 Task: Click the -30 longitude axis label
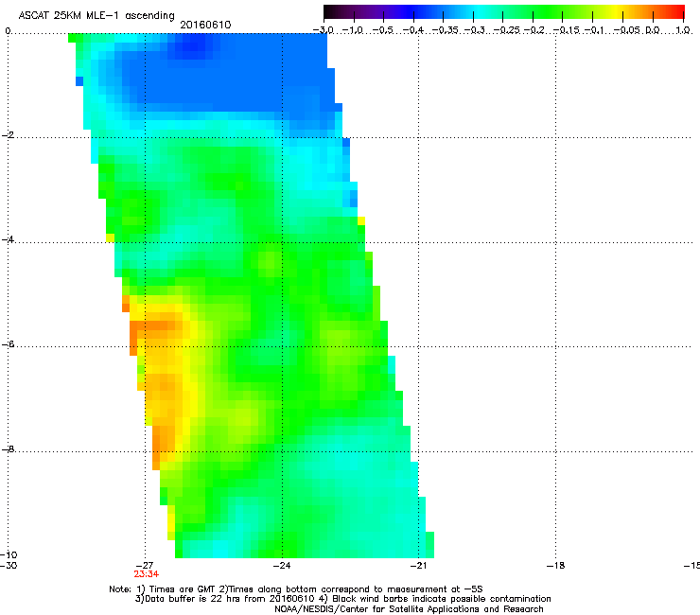[x=9, y=566]
